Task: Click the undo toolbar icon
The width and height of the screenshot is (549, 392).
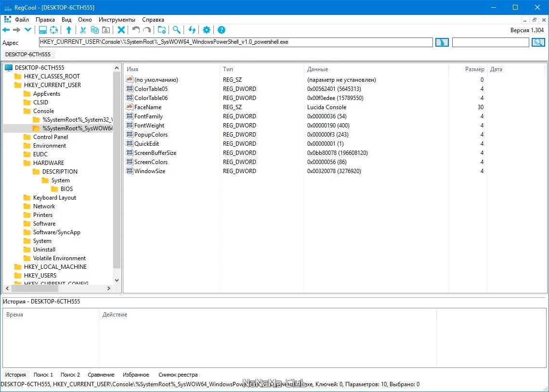Action: 136,30
